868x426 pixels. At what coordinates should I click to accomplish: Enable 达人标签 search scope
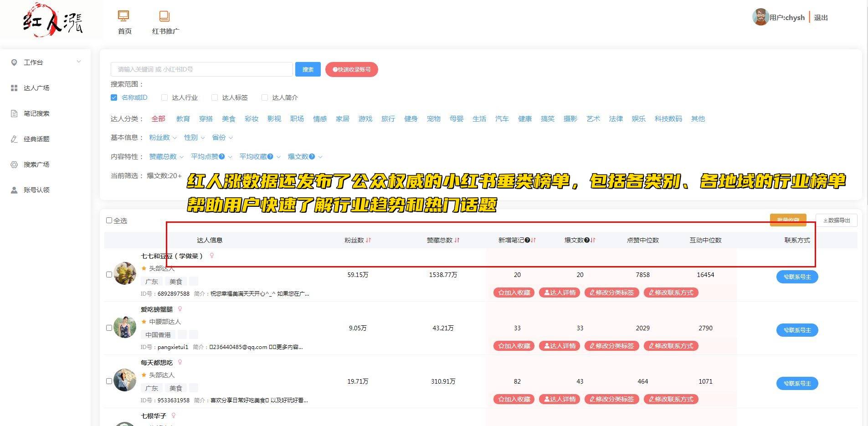pos(214,98)
